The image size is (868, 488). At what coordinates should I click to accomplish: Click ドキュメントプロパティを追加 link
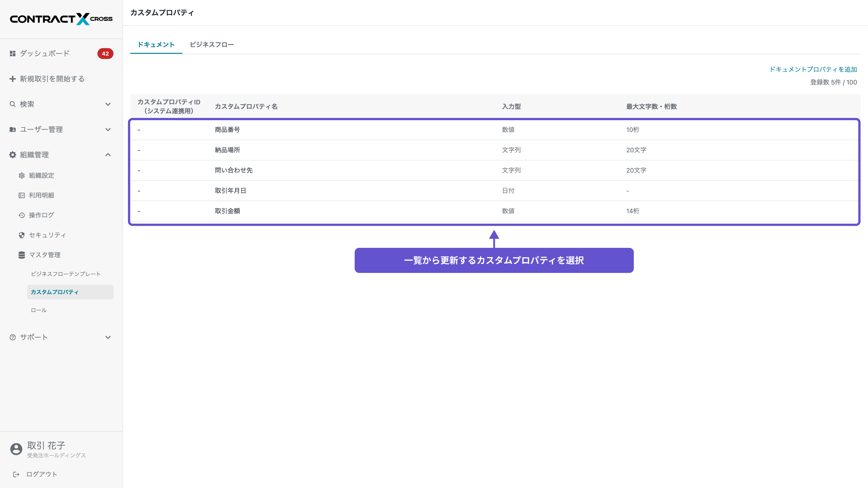point(813,69)
